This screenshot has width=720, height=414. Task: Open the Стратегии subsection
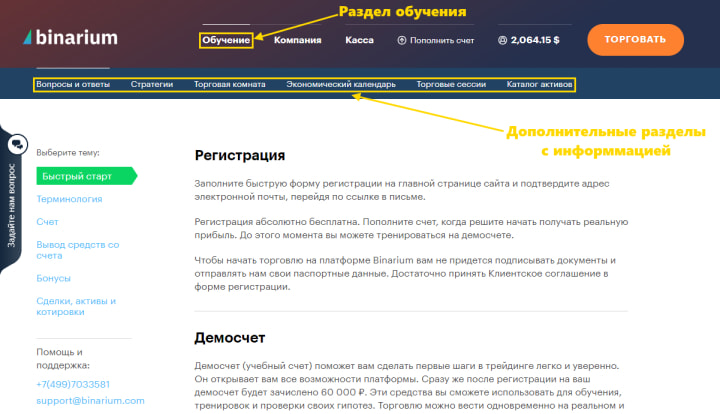pos(151,84)
